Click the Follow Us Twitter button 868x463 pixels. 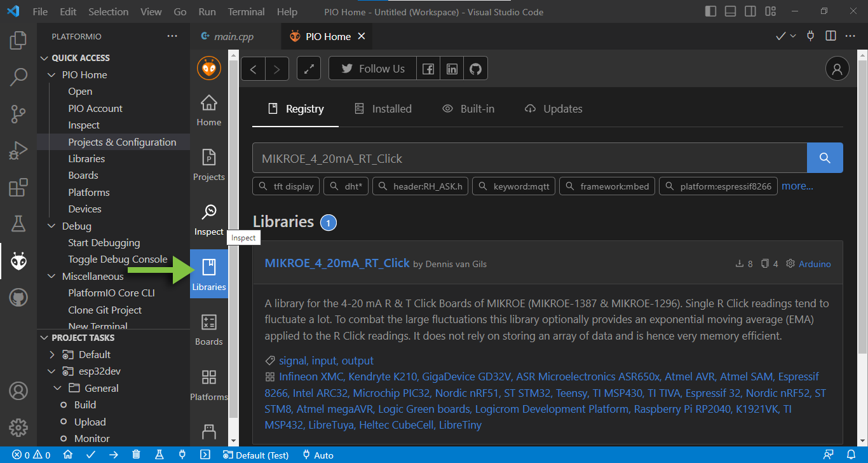[372, 69]
